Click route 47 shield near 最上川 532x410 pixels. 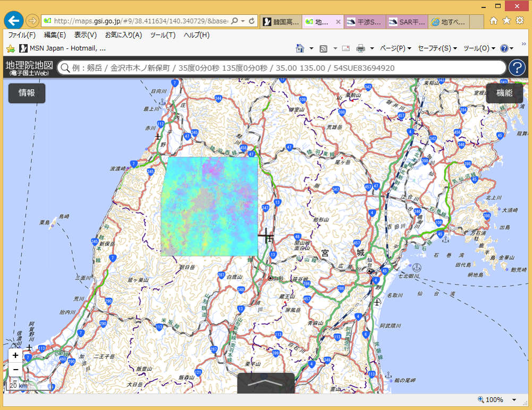point(187,136)
